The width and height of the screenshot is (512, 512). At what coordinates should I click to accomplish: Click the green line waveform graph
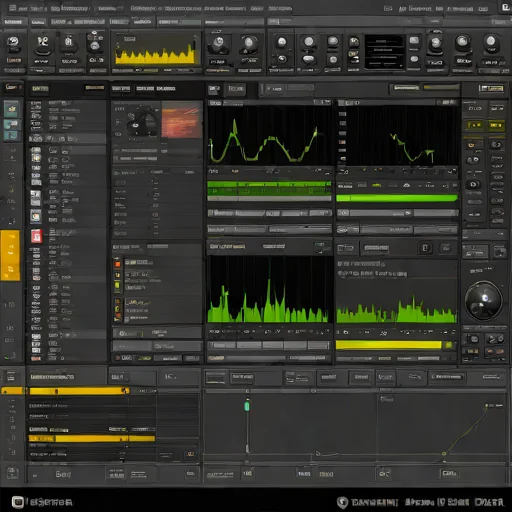[269, 135]
